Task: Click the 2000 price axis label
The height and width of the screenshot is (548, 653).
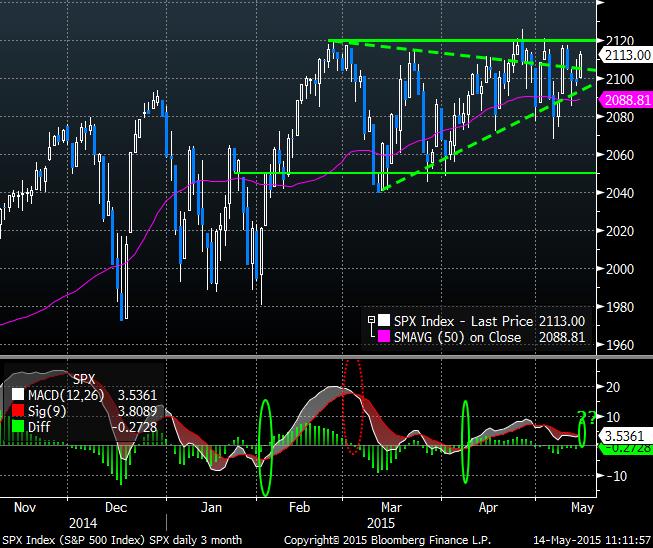Action: 620,269
